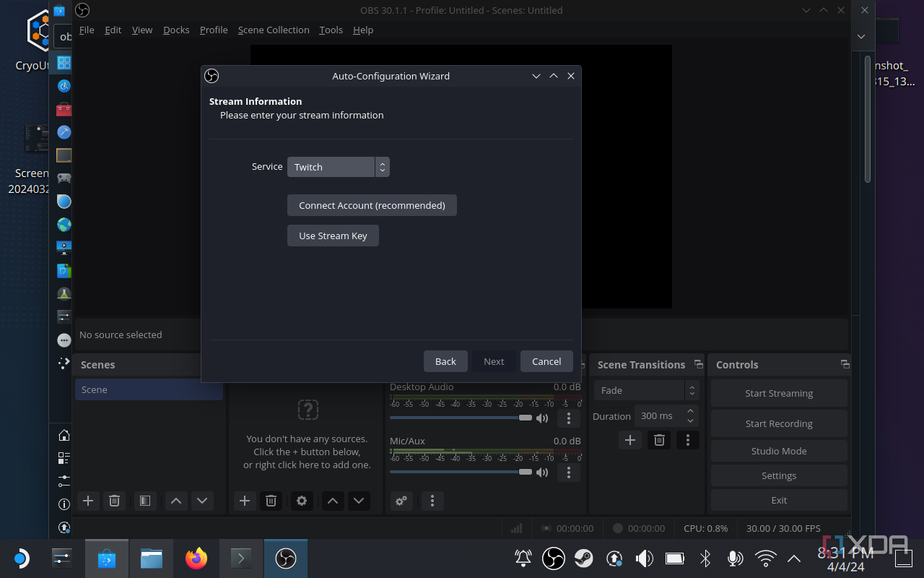This screenshot has width=924, height=578.
Task: Open the Service dropdown showing Twitch
Action: [x=339, y=167]
